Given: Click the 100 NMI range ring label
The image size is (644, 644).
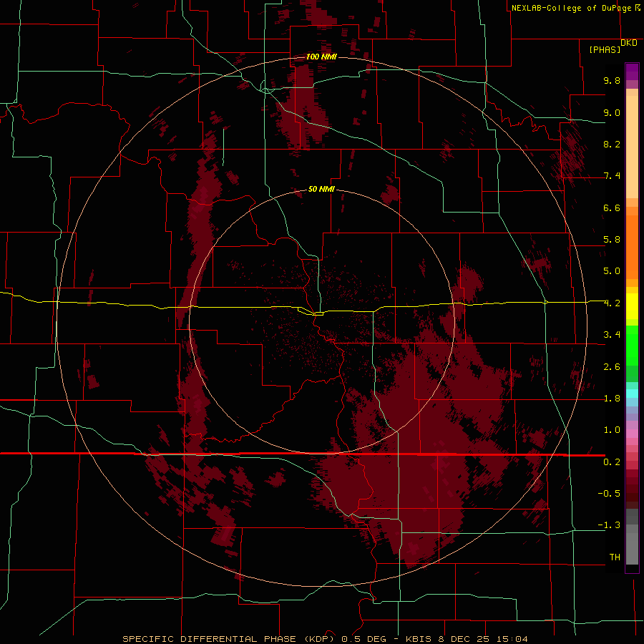Looking at the screenshot, I should pyautogui.click(x=321, y=57).
